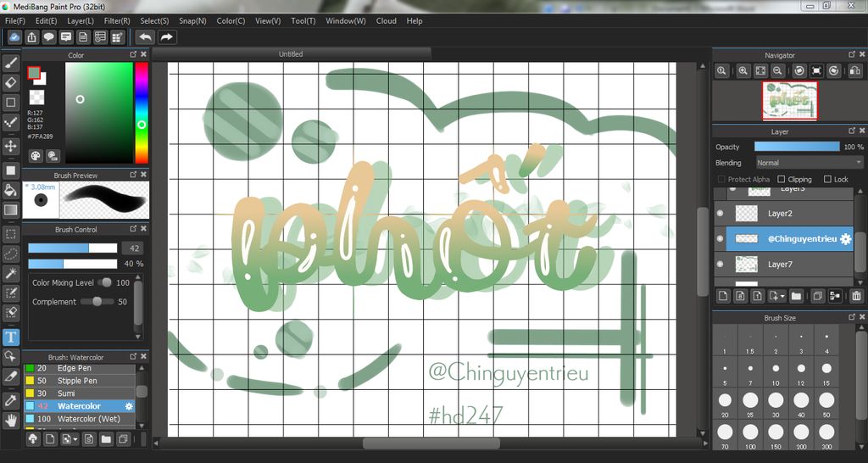Image resolution: width=868 pixels, height=463 pixels.
Task: Select the Gradient tool
Action: (x=10, y=210)
